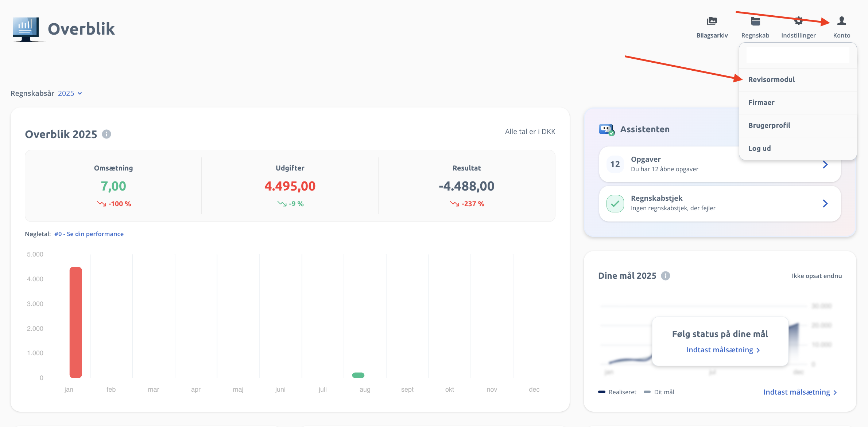Open Regnskabstjek chevron arrow
Image resolution: width=868 pixels, height=427 pixels.
tap(825, 203)
